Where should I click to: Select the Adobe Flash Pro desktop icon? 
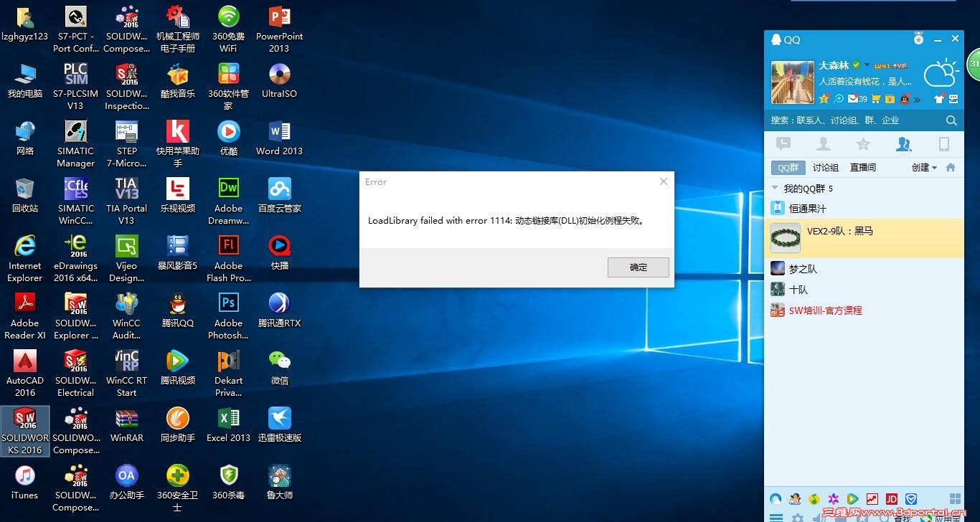coord(228,259)
